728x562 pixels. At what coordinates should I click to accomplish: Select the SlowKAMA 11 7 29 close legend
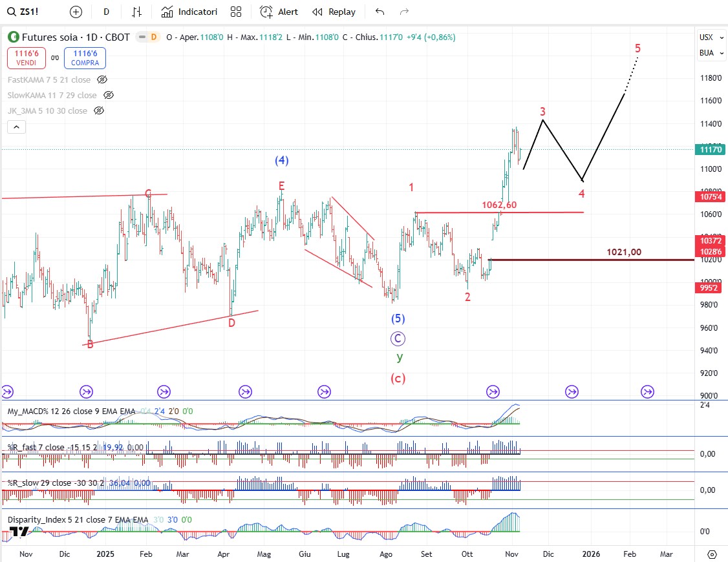52,95
